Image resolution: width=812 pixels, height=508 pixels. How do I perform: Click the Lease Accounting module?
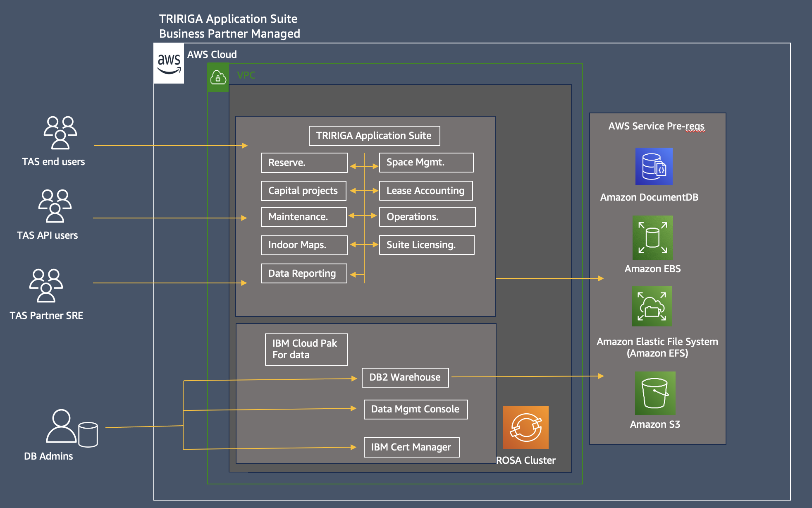[x=426, y=191]
